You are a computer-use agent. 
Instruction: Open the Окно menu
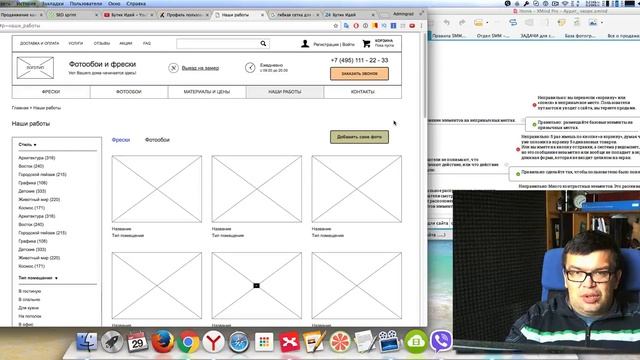114,4
